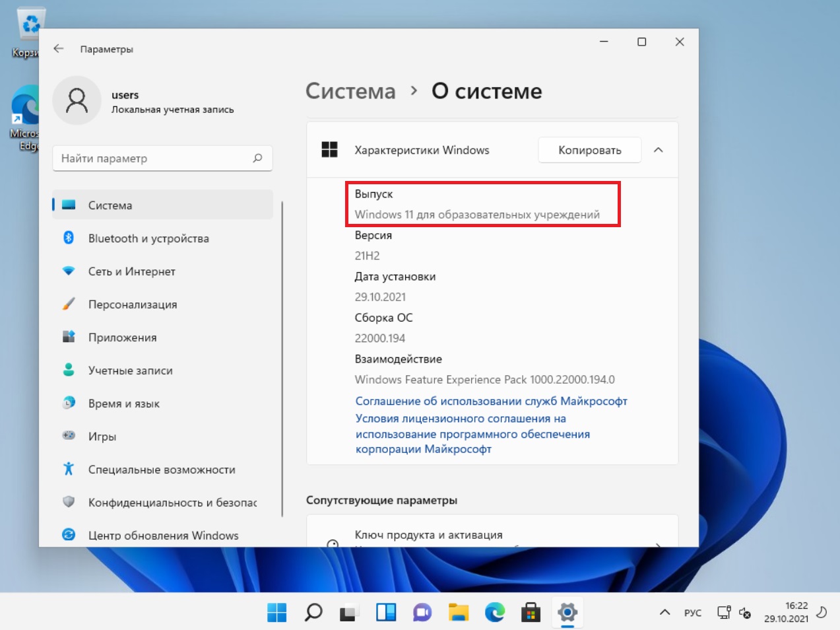The width and height of the screenshot is (840, 630).
Task: Click the sidebar vertical scrollbar
Action: coord(282,359)
